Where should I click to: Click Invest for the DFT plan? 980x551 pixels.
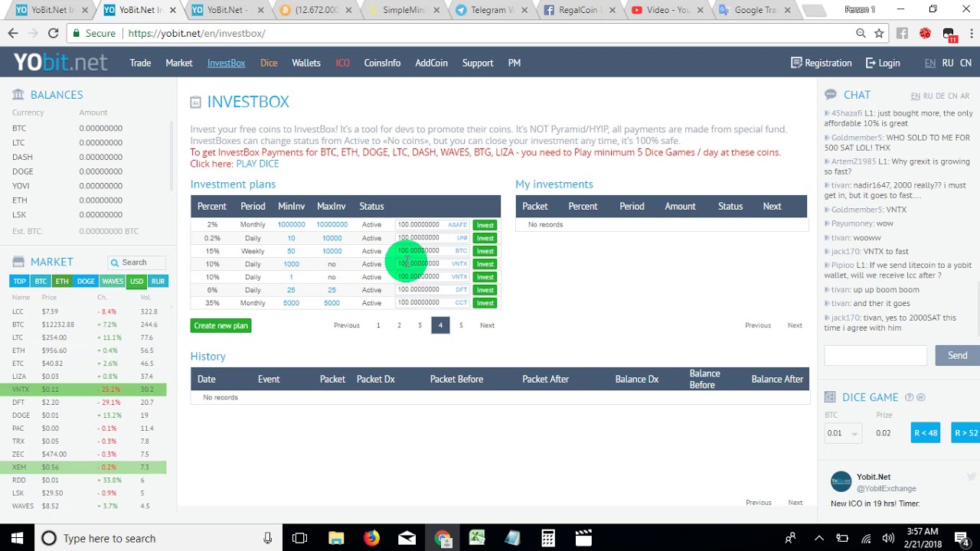(485, 290)
